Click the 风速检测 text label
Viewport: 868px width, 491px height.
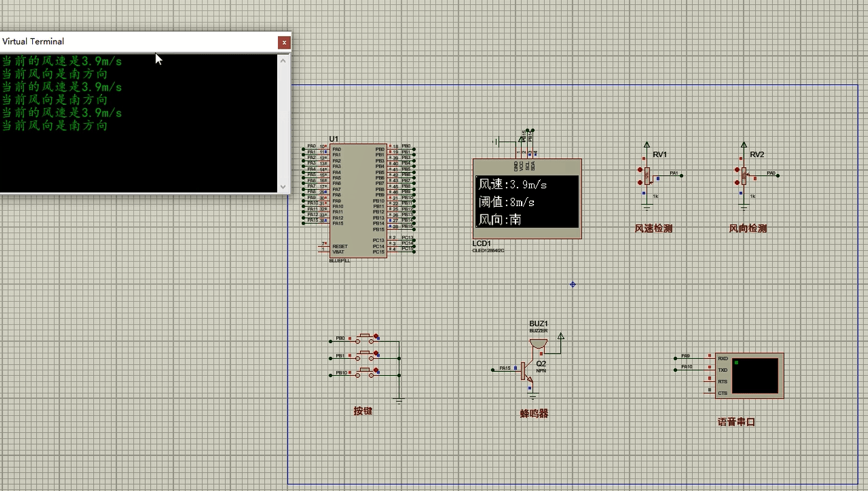(653, 229)
